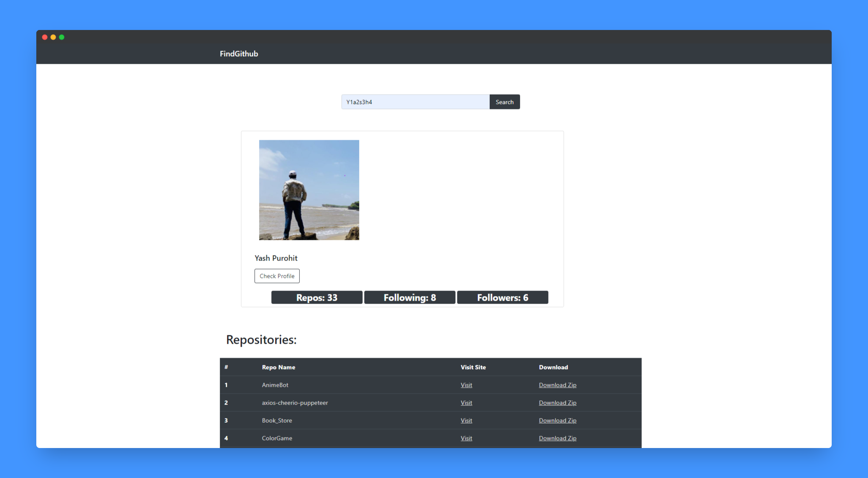Screen dimensions: 868x478
Task: Download Zip for axios-cheerio-puppeteer
Action: coord(557,403)
